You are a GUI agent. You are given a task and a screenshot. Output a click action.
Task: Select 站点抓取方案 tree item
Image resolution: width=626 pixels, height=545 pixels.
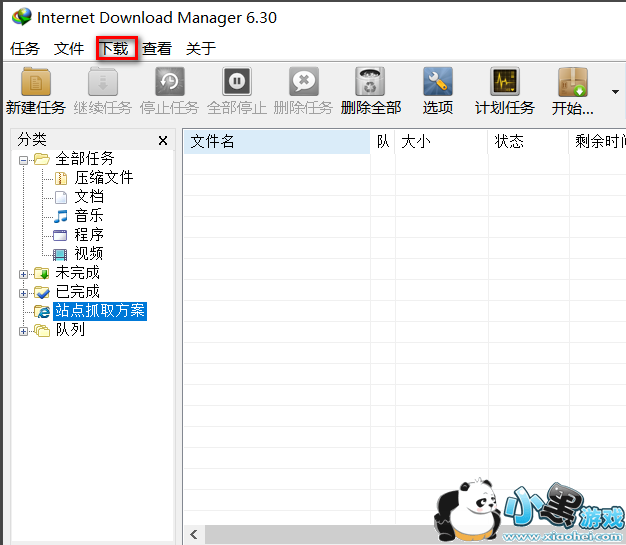point(100,311)
